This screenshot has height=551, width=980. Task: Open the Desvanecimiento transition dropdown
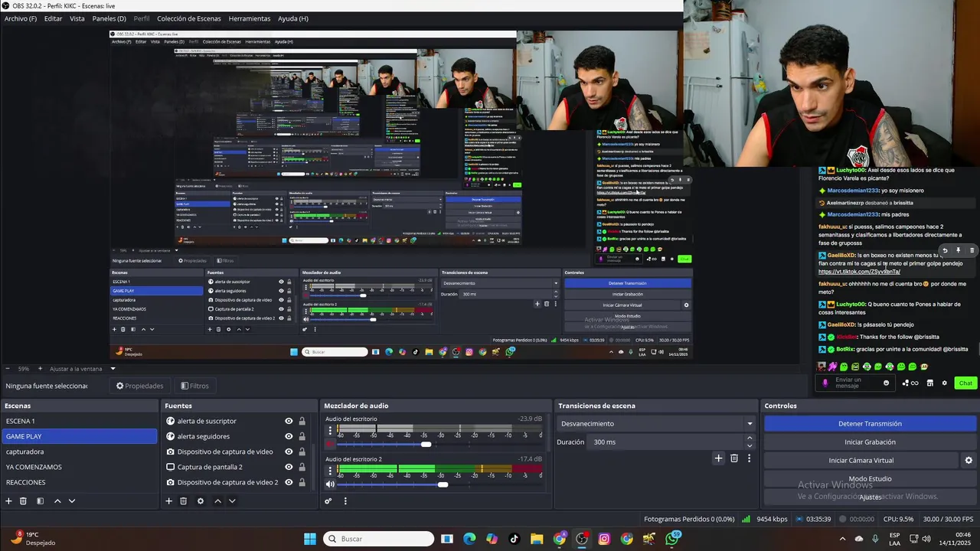[657, 423]
